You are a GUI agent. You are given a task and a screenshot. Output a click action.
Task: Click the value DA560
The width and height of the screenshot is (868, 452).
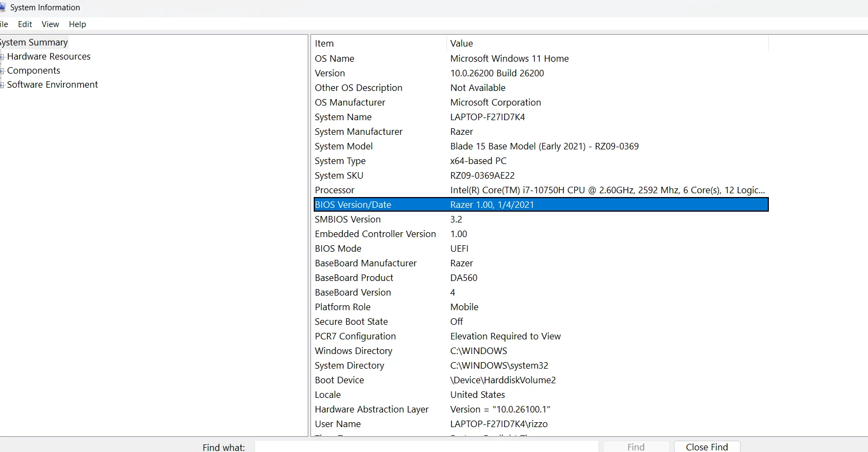464,278
